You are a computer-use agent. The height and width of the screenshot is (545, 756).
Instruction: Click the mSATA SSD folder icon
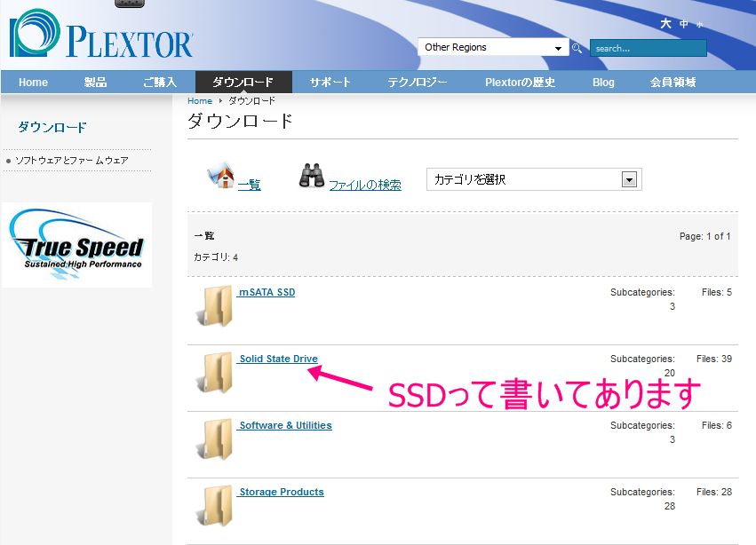[215, 306]
